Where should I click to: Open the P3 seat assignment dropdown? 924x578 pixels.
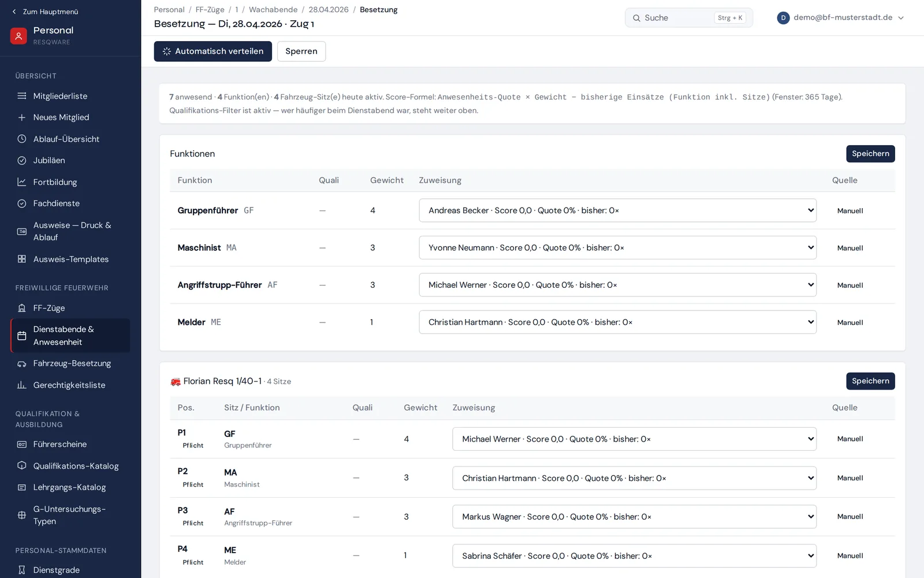(x=634, y=517)
